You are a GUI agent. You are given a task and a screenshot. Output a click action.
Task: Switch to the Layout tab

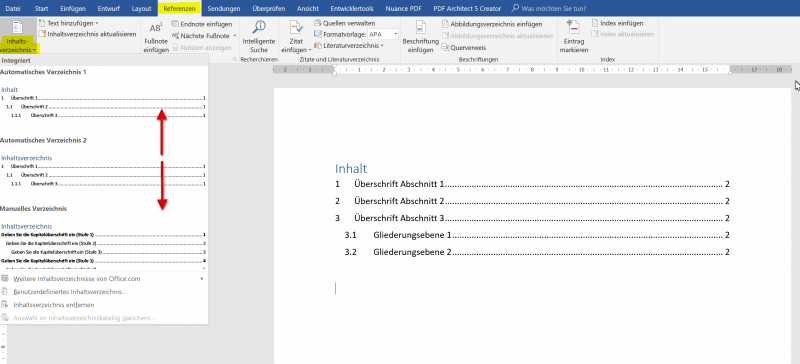click(141, 9)
